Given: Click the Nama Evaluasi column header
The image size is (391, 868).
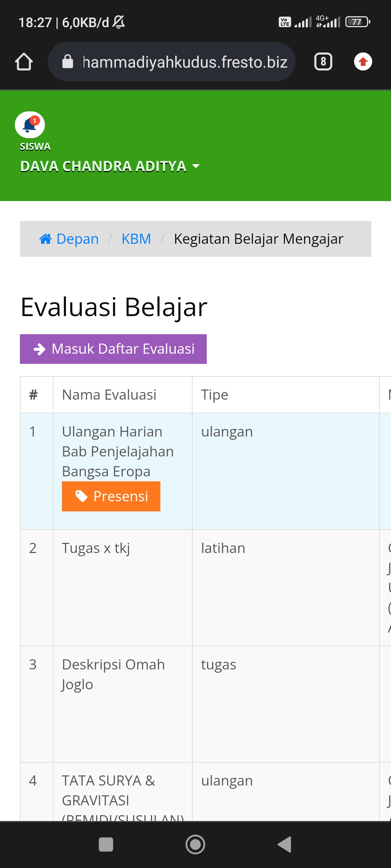Looking at the screenshot, I should click(109, 395).
